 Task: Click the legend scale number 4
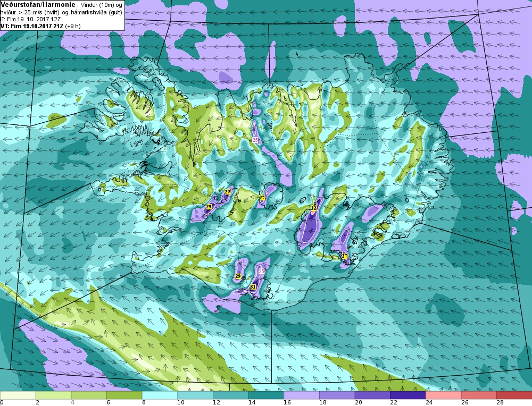[72, 403]
